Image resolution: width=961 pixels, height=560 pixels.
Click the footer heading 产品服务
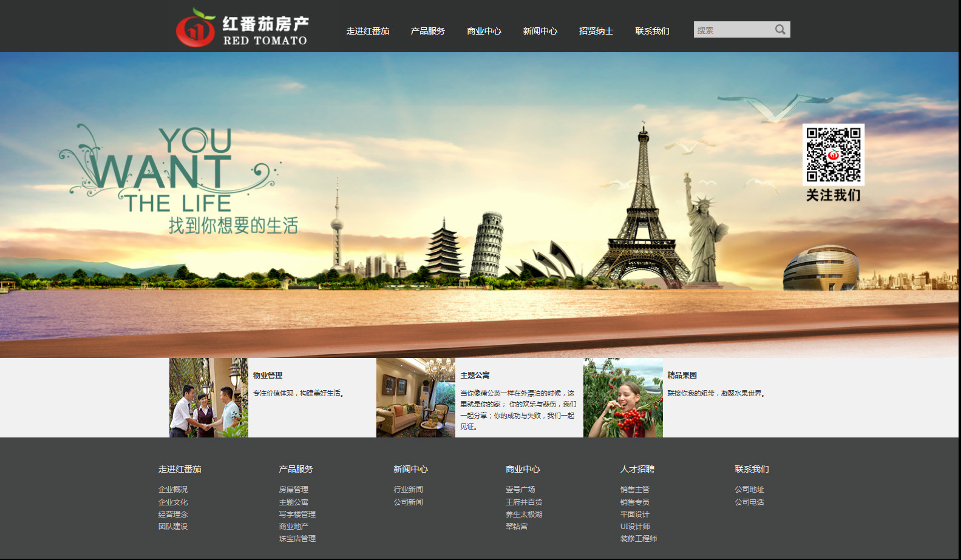(296, 469)
